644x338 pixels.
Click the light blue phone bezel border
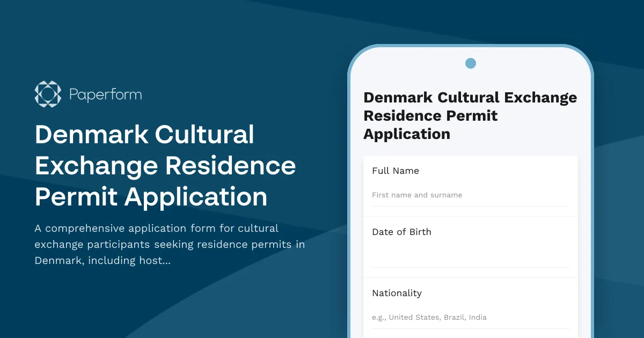(x=354, y=188)
